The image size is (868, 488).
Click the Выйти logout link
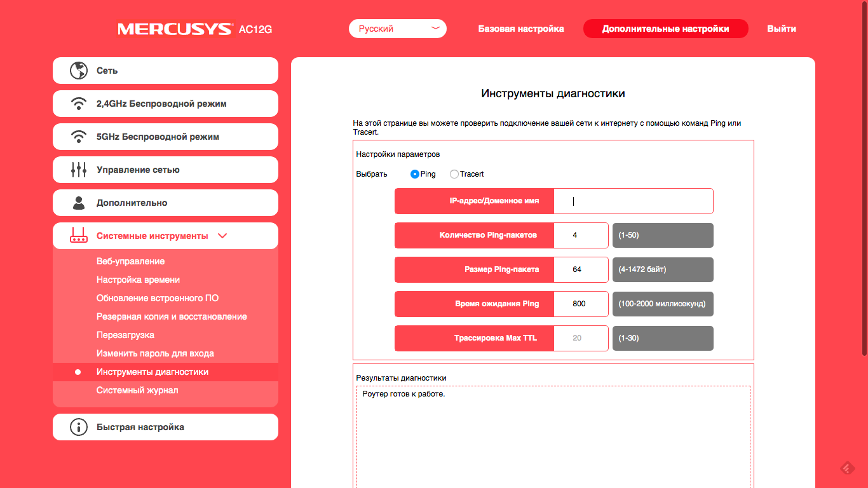[781, 29]
